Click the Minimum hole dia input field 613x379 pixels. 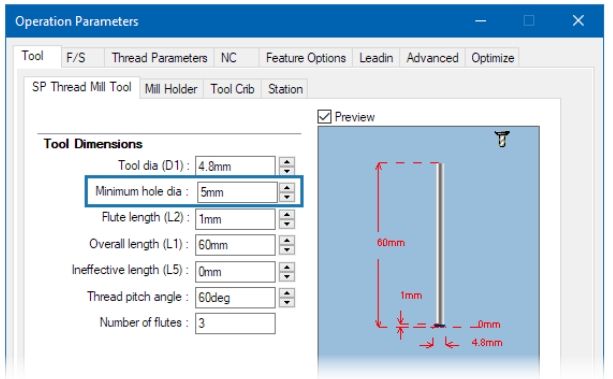(237, 192)
